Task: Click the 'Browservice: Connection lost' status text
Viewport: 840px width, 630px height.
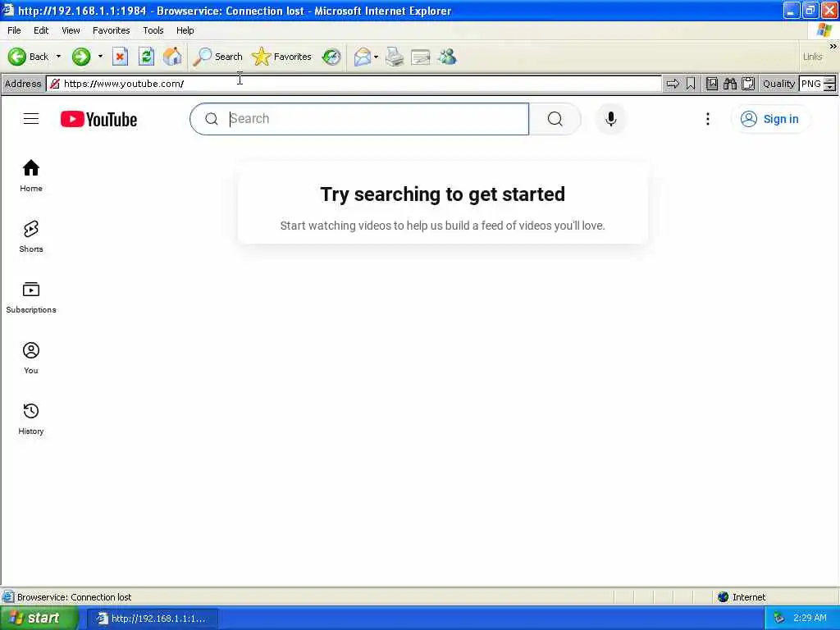Action: (74, 597)
